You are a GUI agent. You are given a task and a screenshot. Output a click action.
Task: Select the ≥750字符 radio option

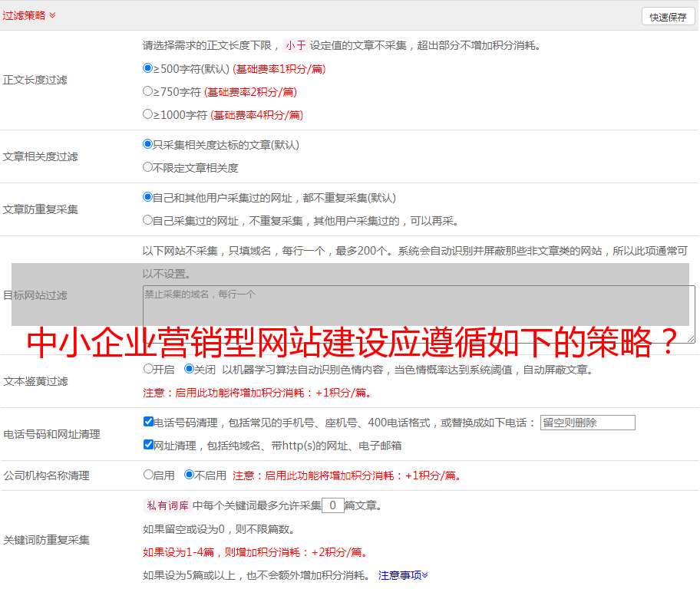tap(148, 91)
